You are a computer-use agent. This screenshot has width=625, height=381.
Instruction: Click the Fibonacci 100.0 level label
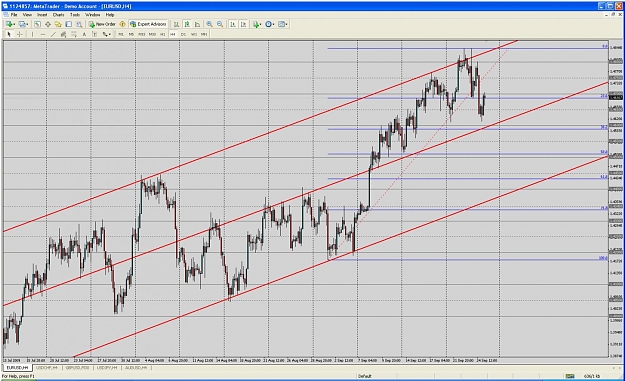[x=603, y=258]
